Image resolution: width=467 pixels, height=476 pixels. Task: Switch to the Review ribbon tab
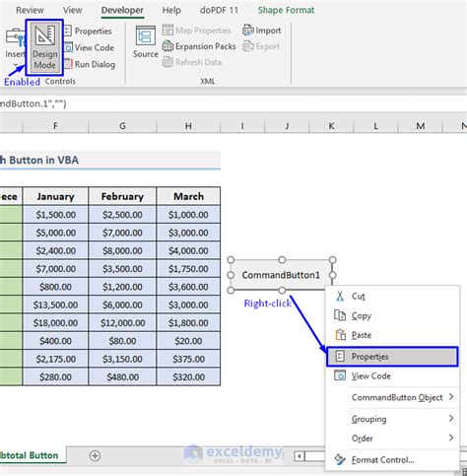(x=30, y=10)
